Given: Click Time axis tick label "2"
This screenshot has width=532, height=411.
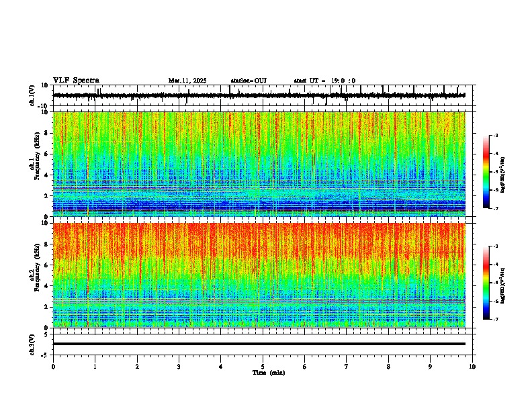Looking at the screenshot, I should [137, 367].
